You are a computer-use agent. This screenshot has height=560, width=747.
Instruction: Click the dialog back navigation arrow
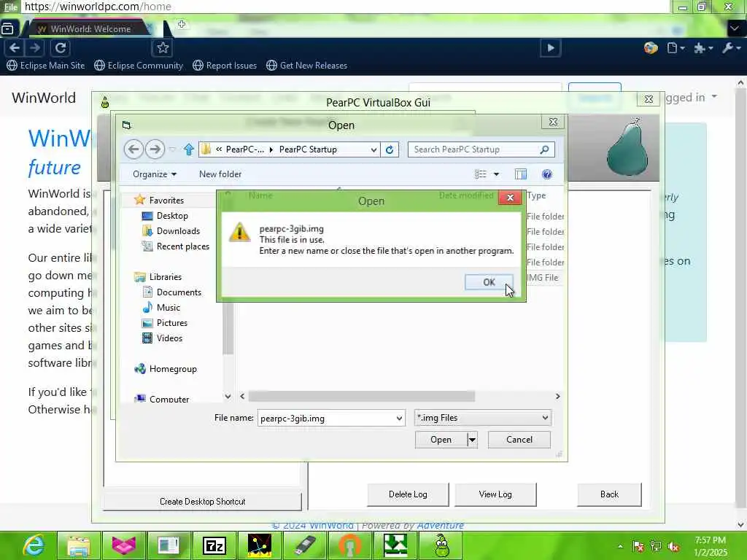tap(134, 149)
